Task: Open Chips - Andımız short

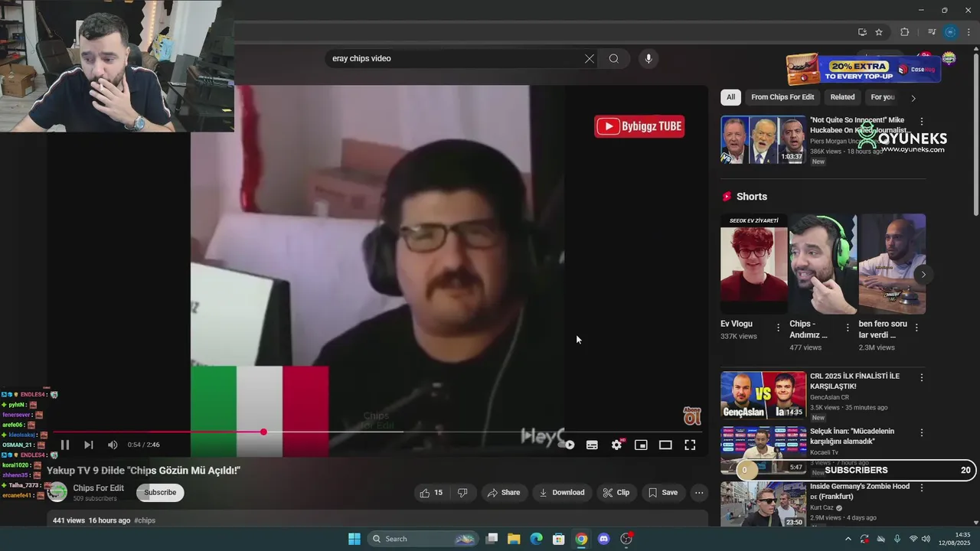Action: [x=822, y=264]
